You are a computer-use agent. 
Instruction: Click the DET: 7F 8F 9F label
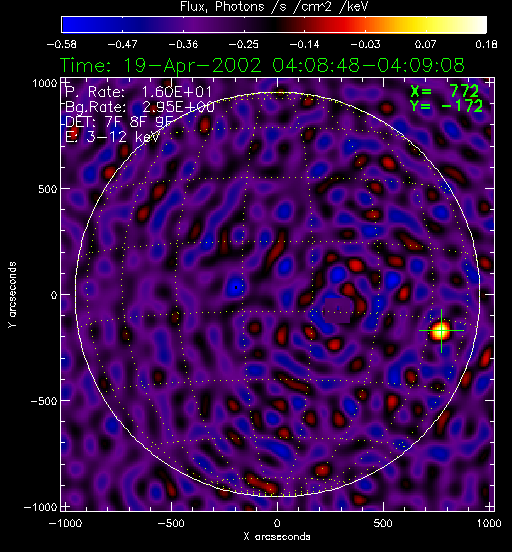tap(119, 121)
